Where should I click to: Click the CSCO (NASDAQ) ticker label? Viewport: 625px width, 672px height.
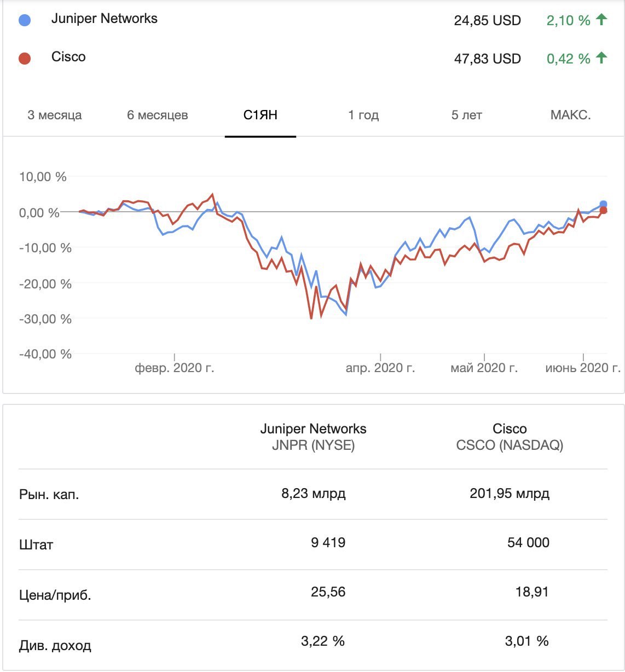click(510, 445)
